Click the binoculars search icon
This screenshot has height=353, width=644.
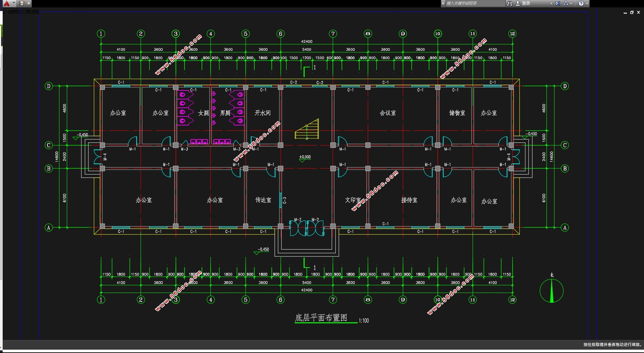pyautogui.click(x=509, y=3)
